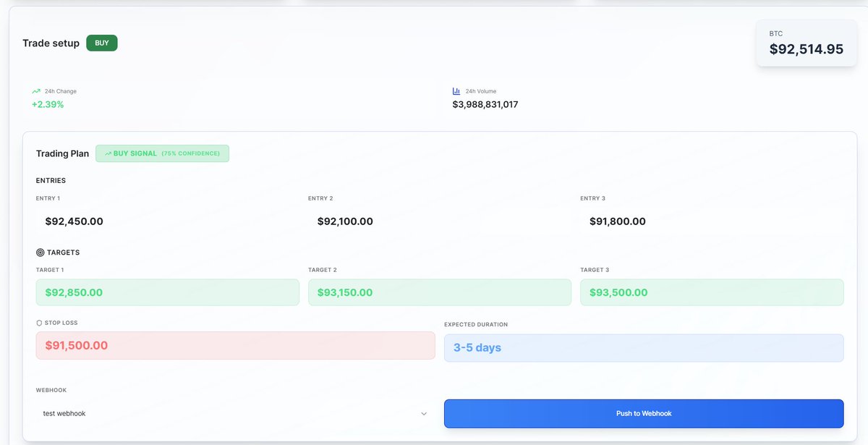Click the 24h Volume label

(481, 91)
